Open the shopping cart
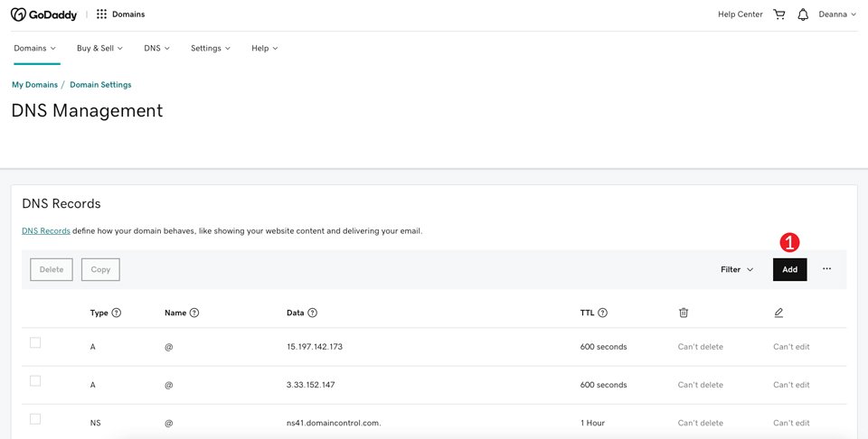 (779, 14)
